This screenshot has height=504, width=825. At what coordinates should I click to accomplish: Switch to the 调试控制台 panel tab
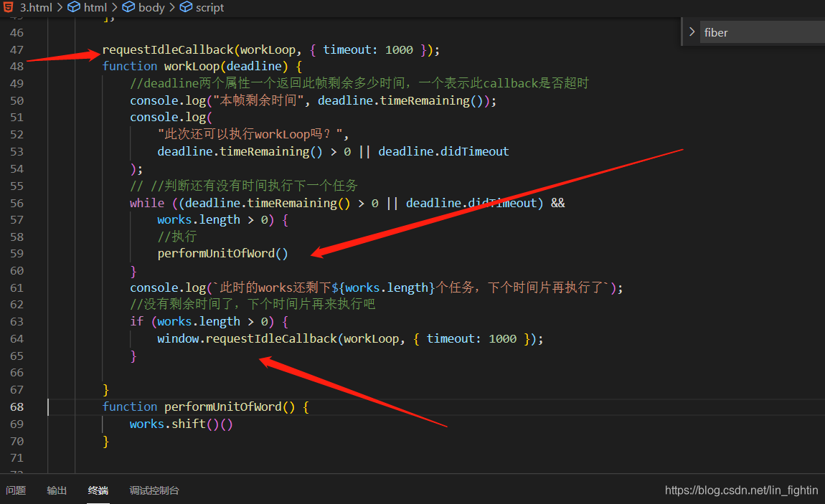pos(154,490)
